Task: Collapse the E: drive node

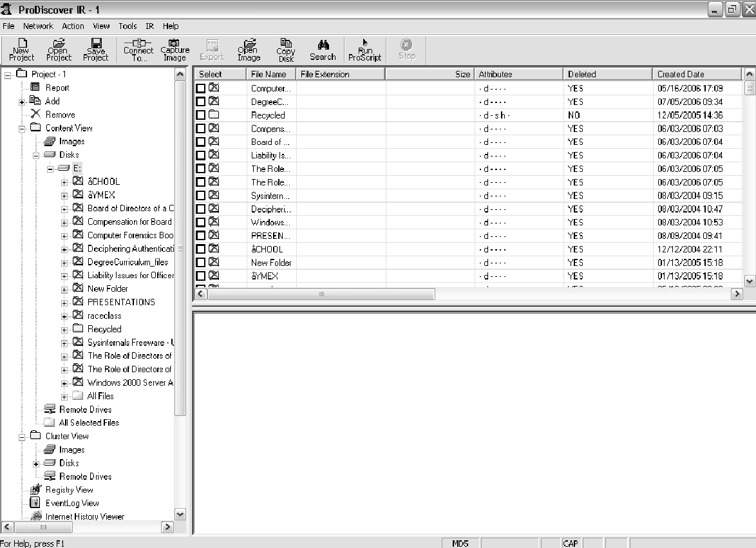Action: (50, 169)
